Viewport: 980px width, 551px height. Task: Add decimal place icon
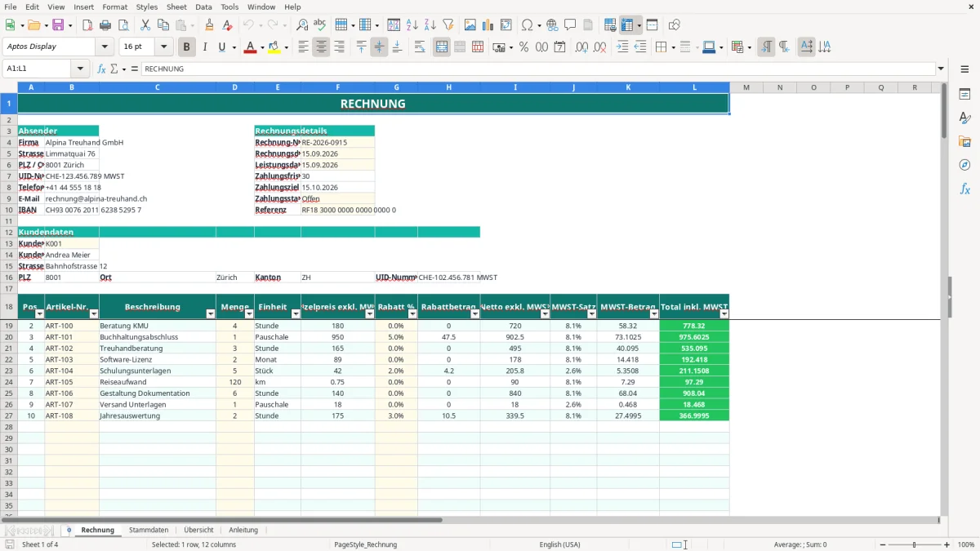tap(582, 47)
